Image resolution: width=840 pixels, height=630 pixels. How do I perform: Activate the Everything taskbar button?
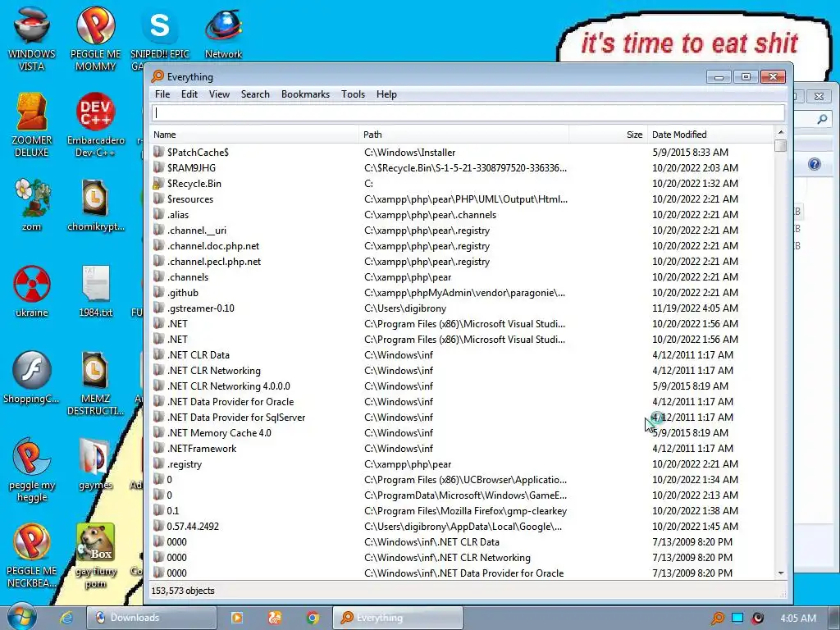pyautogui.click(x=398, y=618)
